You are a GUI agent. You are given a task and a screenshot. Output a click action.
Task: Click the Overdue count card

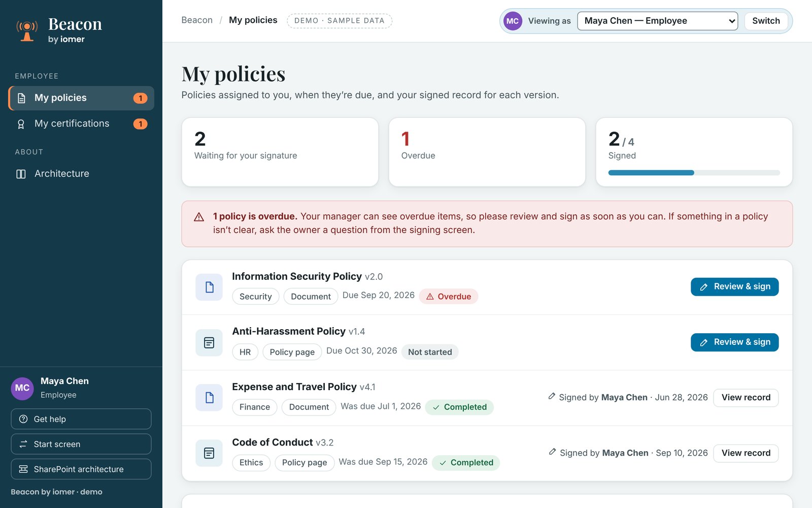point(487,152)
